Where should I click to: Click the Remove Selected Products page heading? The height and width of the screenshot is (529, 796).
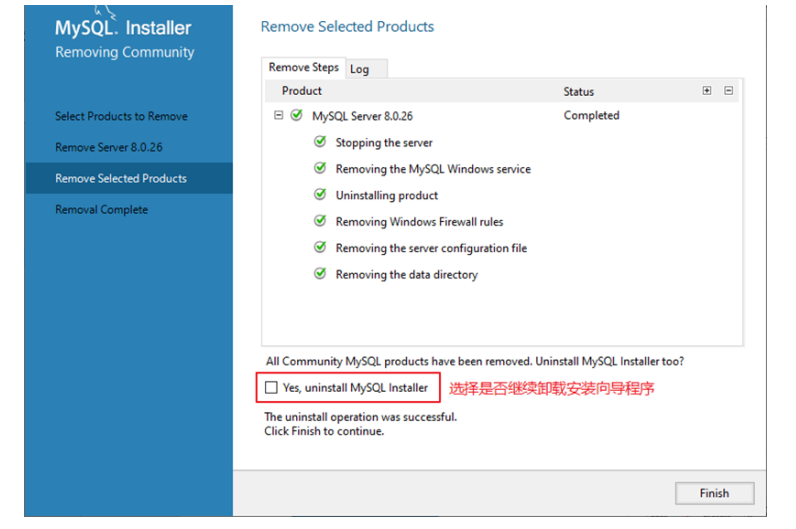point(347,26)
